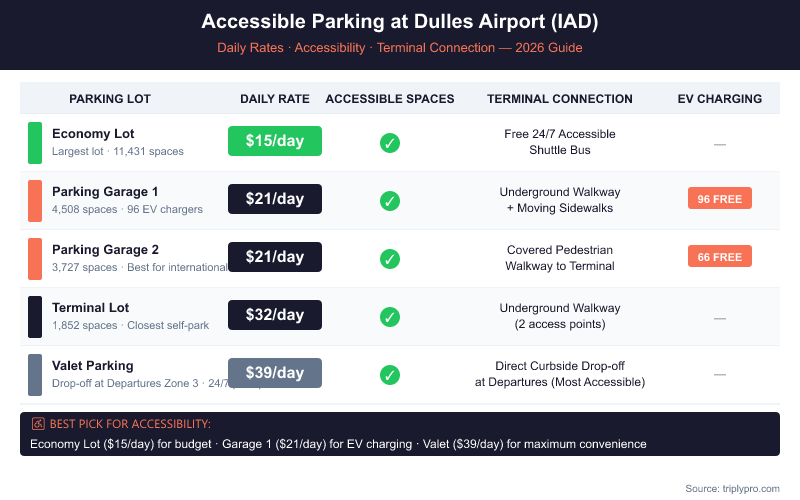
Task: Click the Valet Parking accessible checkmark icon
Action: click(390, 375)
